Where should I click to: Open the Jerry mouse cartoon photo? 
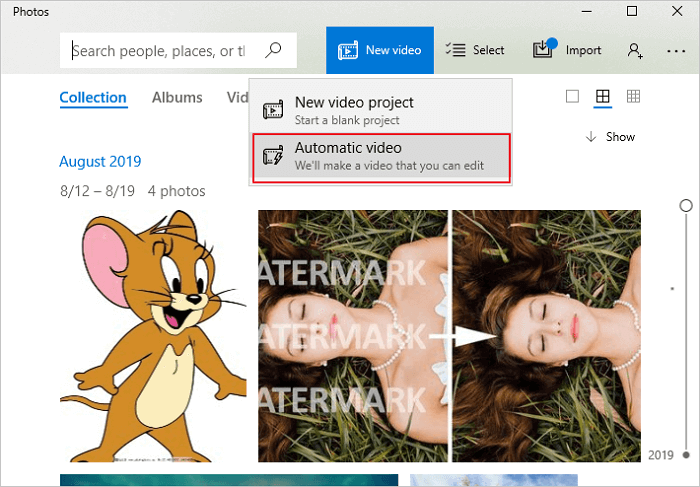pyautogui.click(x=153, y=335)
